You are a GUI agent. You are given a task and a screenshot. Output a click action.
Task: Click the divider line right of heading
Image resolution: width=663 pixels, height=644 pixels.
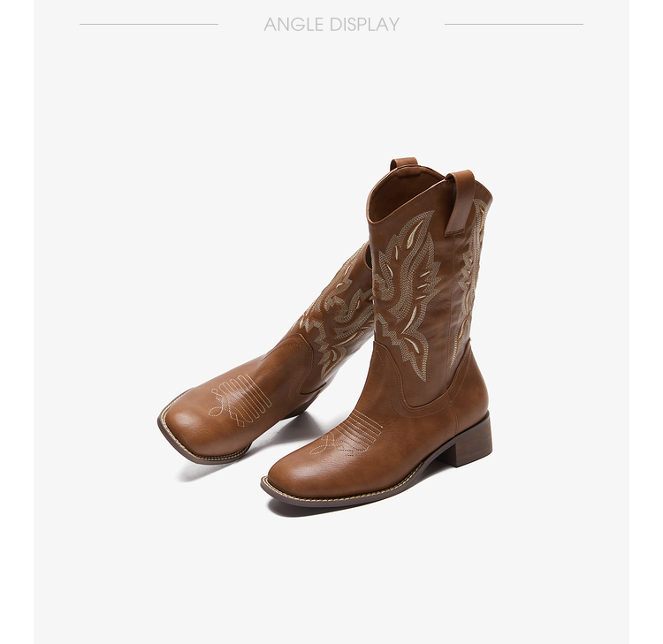coord(514,24)
